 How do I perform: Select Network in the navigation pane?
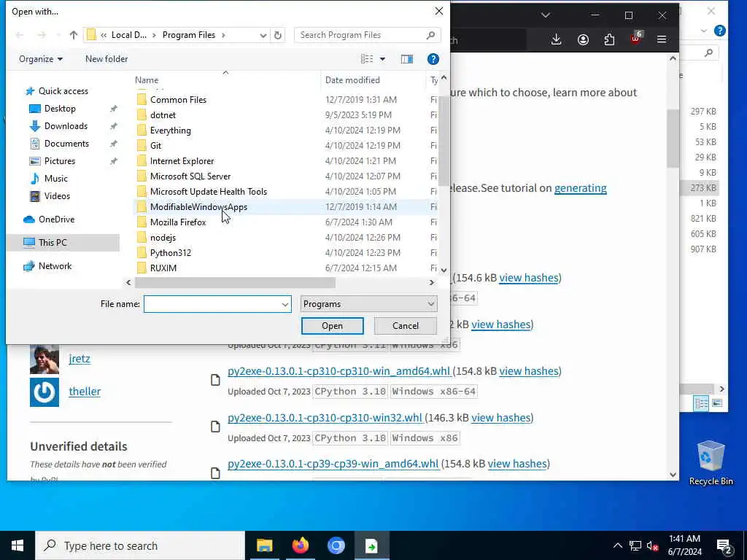[x=55, y=266]
